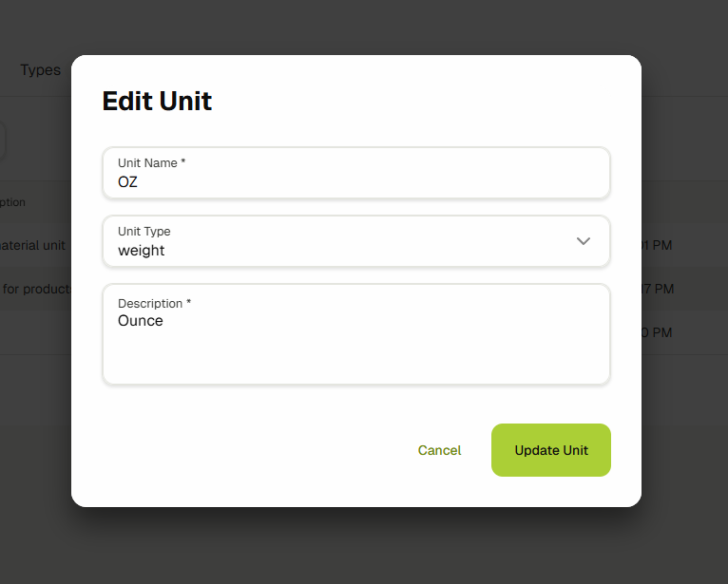Select the 'weight' value in Unit Type
This screenshot has width=728, height=584.
click(142, 251)
